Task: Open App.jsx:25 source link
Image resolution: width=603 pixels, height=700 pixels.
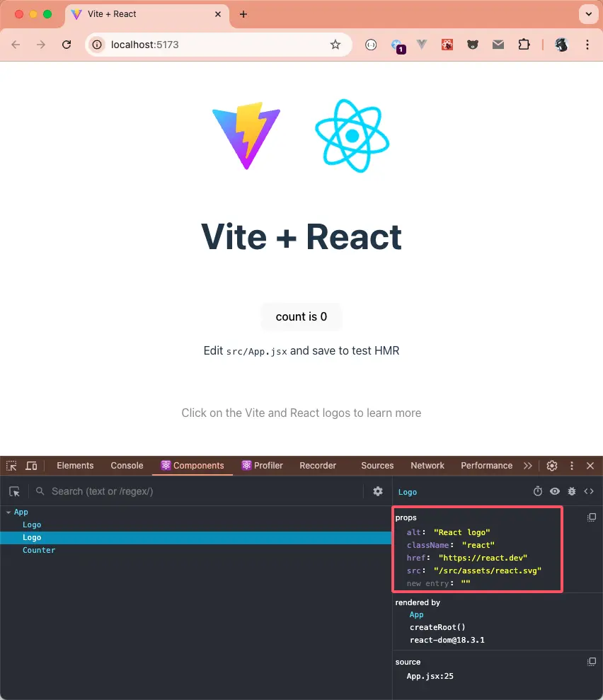Action: tap(430, 677)
